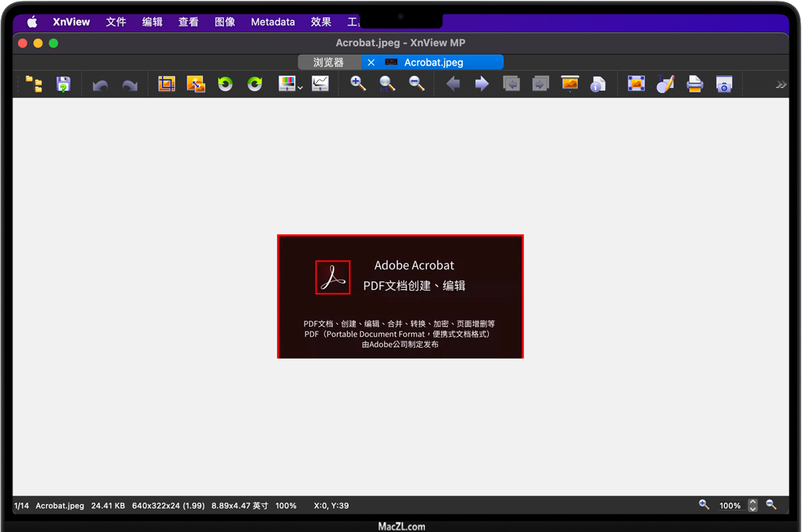
Task: Select the Crop tool in toolbar
Action: [x=167, y=84]
